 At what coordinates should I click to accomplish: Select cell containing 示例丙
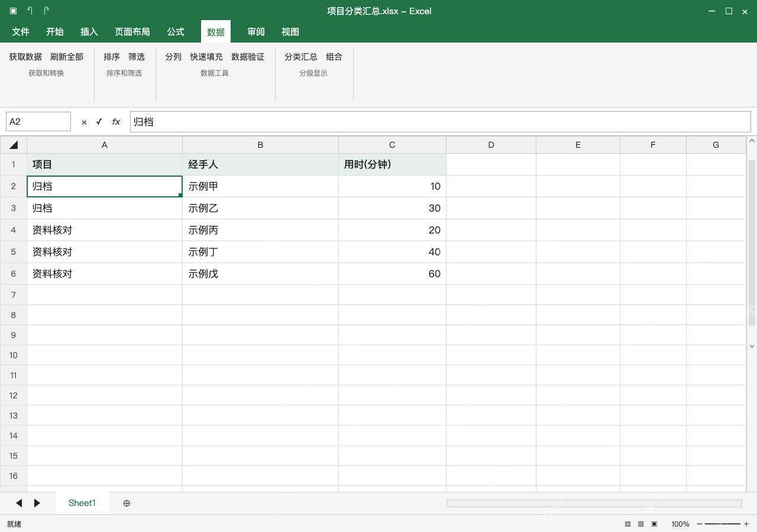click(x=261, y=230)
